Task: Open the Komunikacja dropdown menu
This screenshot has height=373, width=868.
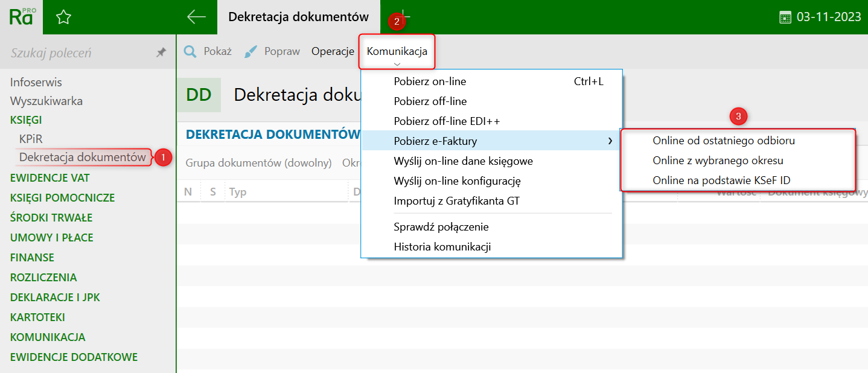Action: [397, 51]
